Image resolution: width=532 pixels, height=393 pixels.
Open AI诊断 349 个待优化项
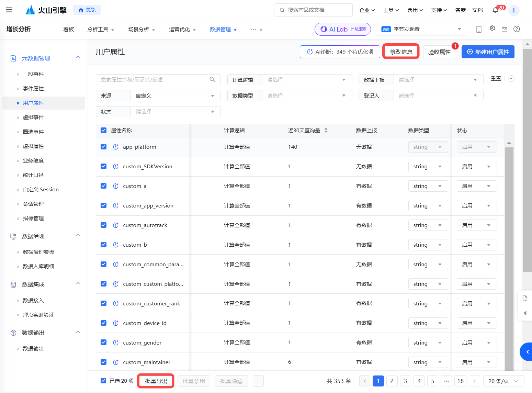(x=340, y=52)
